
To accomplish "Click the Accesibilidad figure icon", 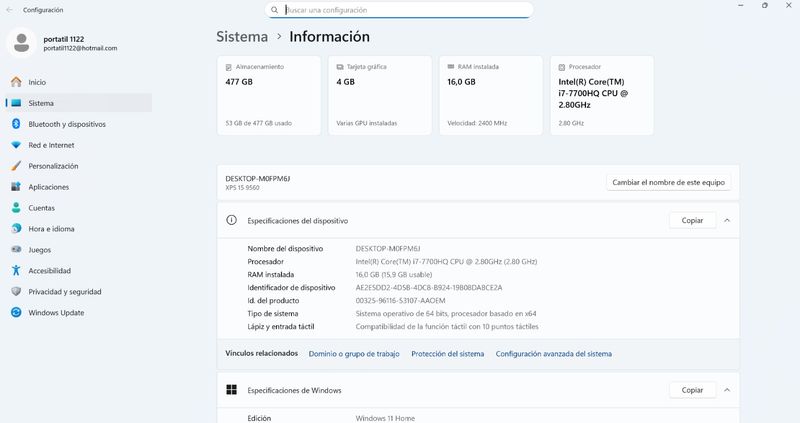I will [x=16, y=270].
